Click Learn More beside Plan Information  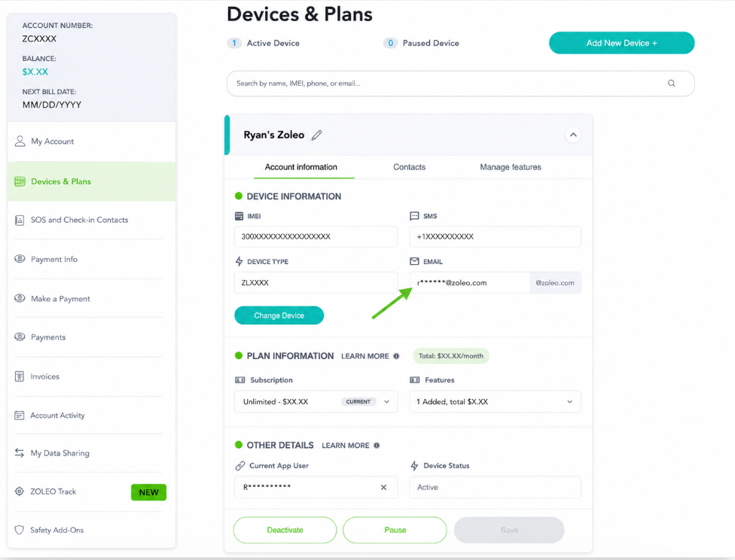pos(364,356)
